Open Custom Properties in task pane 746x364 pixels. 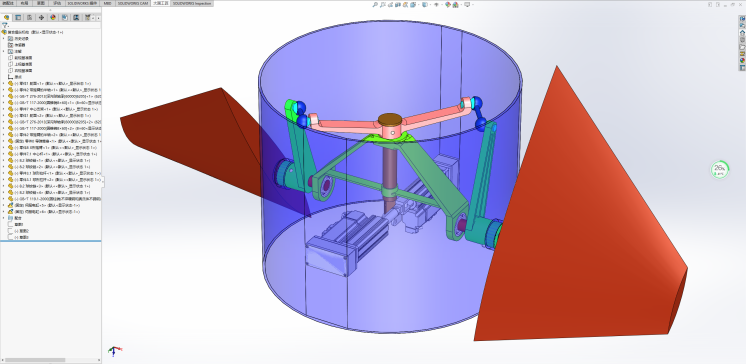742,67
